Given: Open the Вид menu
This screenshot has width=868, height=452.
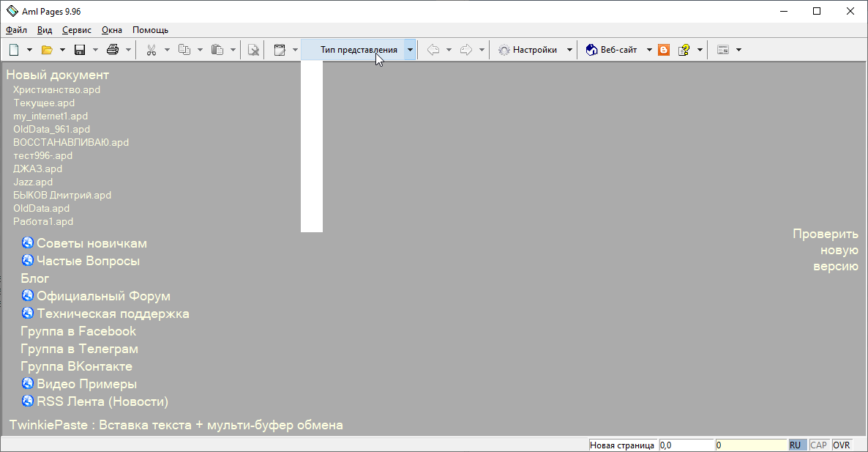Looking at the screenshot, I should [45, 30].
